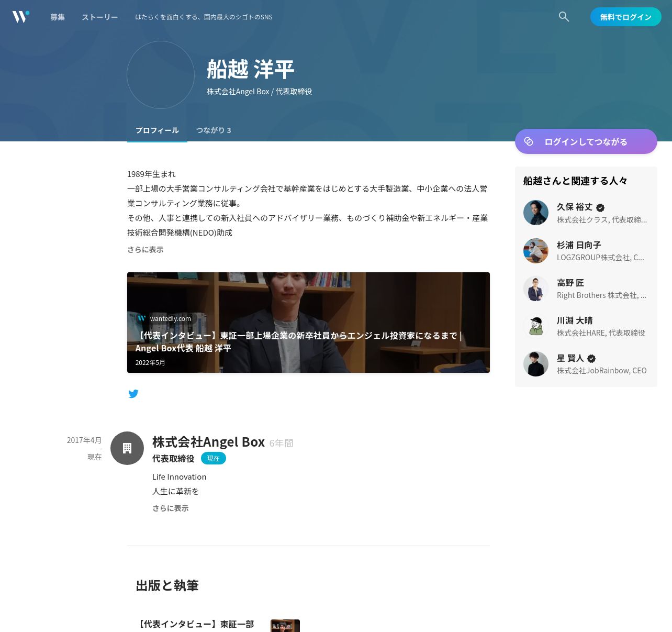Viewport: 672px width, 632px height.
Task: Click the 船越さんと関連する人々 heading
Action: [575, 181]
